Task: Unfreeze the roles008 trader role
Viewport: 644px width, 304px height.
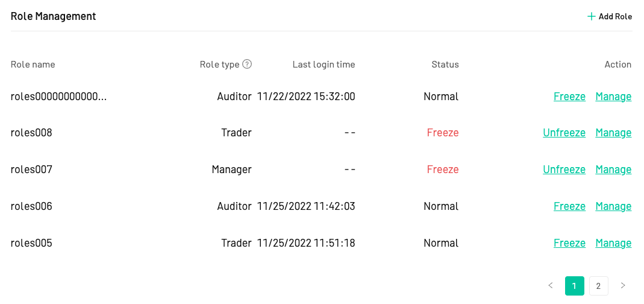Action: coord(564,133)
